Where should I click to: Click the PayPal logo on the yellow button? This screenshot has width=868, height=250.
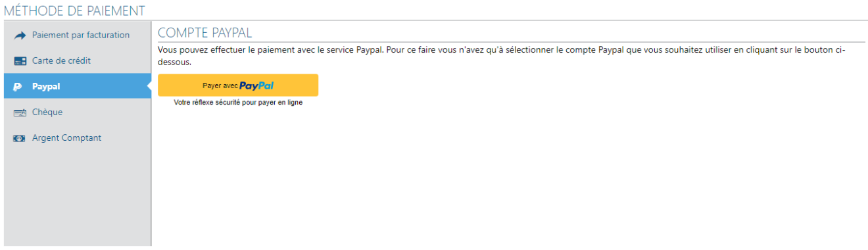pos(256,86)
